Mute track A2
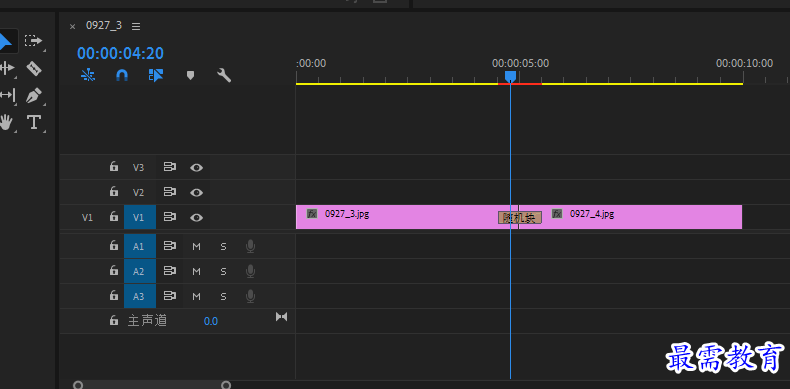 (x=196, y=272)
